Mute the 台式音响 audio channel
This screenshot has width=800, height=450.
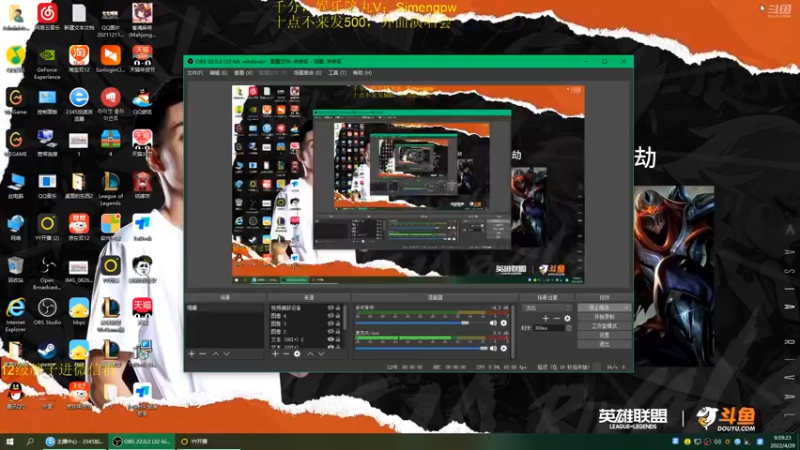pyautogui.click(x=493, y=323)
